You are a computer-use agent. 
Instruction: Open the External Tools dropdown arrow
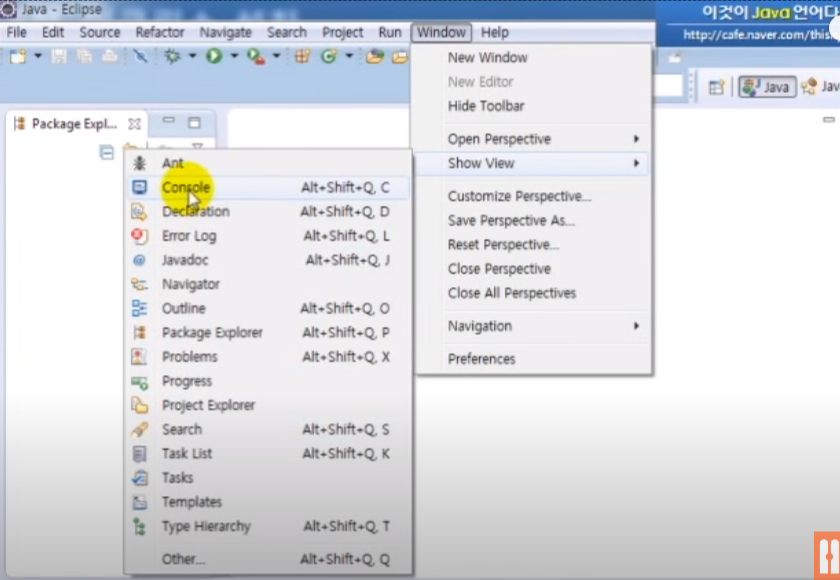point(276,56)
